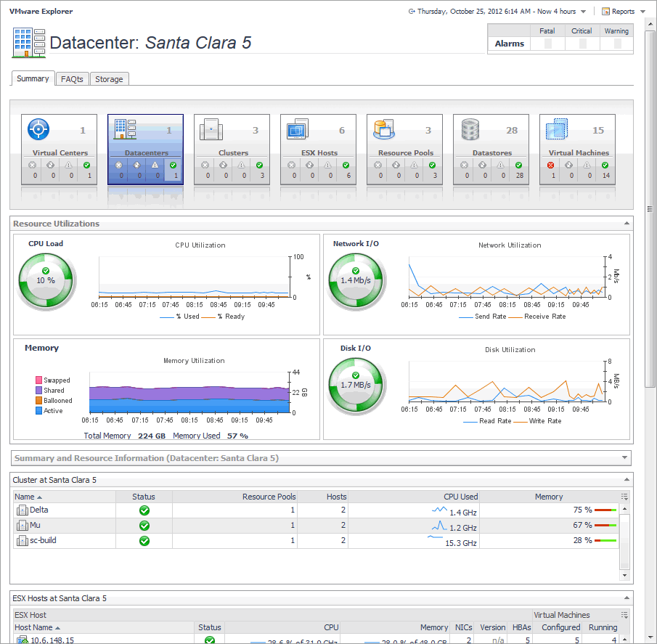
Task: Collapse ESX Hosts at Santa Clara 5 panel
Action: (627, 598)
